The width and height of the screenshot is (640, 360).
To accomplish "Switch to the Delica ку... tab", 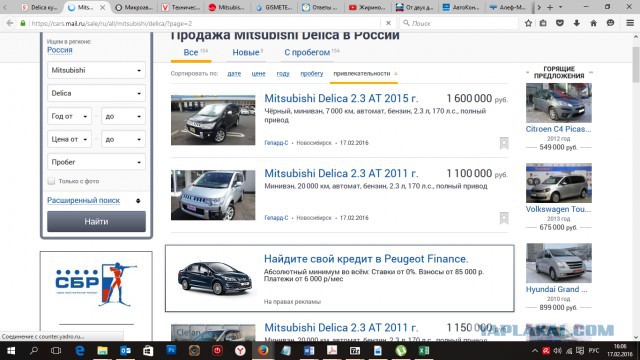I will (x=39, y=7).
